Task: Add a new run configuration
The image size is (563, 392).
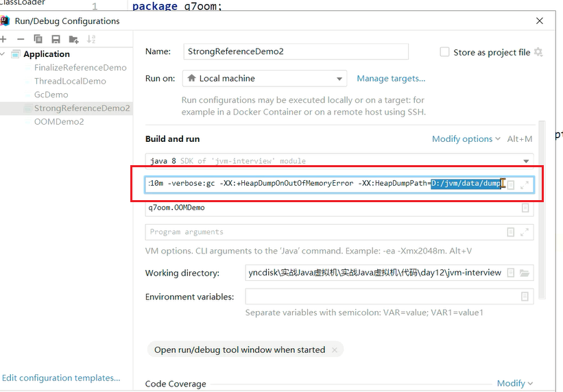Action: [x=3, y=39]
